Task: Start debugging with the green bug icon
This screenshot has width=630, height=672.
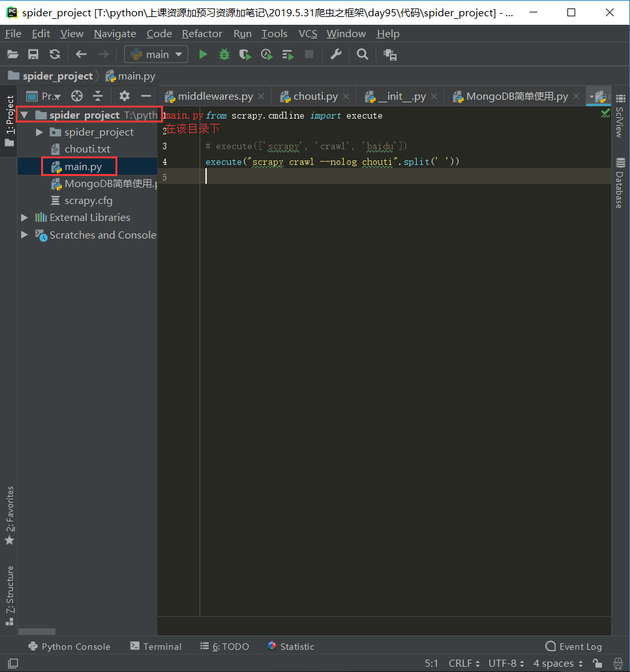Action: pyautogui.click(x=224, y=55)
